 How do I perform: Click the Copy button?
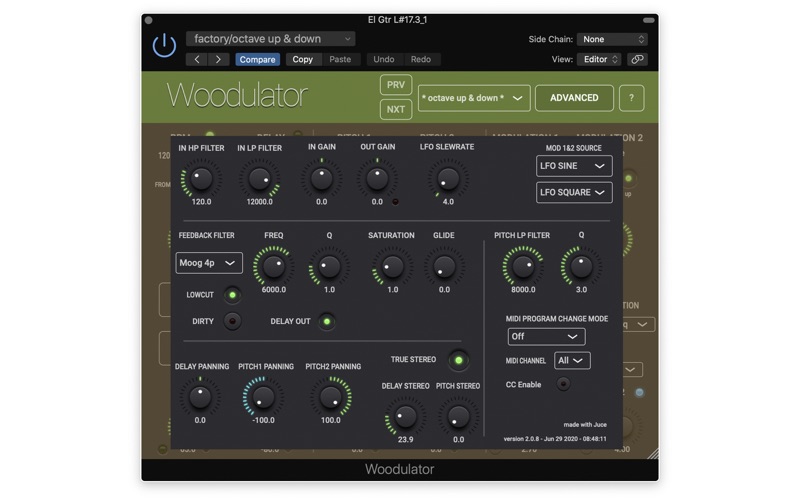click(x=303, y=59)
